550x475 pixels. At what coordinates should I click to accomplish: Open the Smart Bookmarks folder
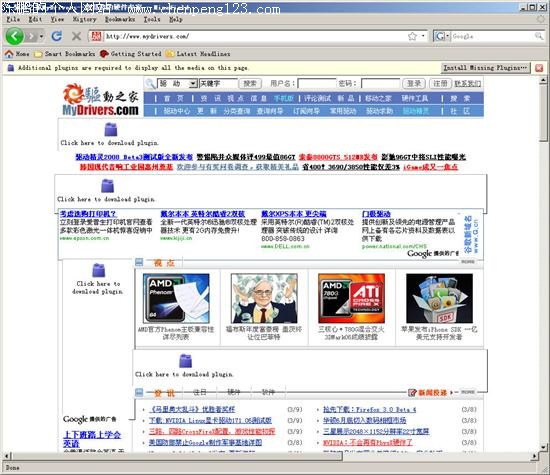65,54
